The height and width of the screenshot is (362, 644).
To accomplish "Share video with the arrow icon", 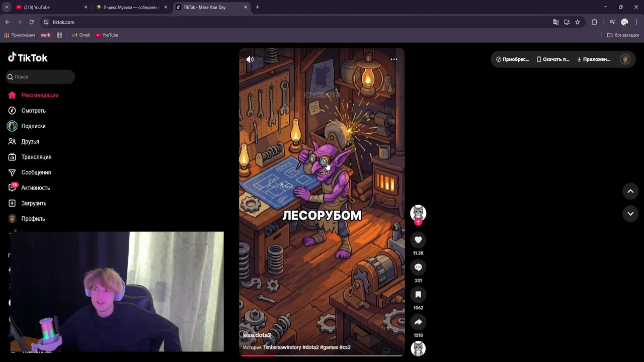I will [418, 322].
